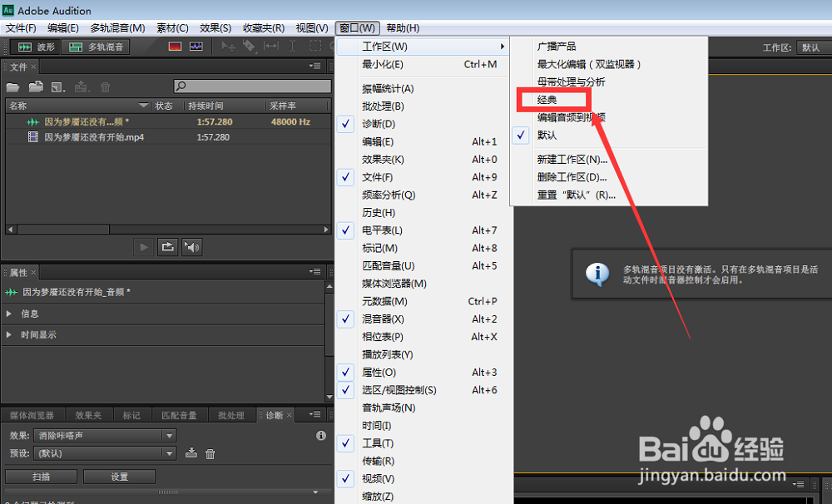Click the 设置 button

click(x=119, y=477)
